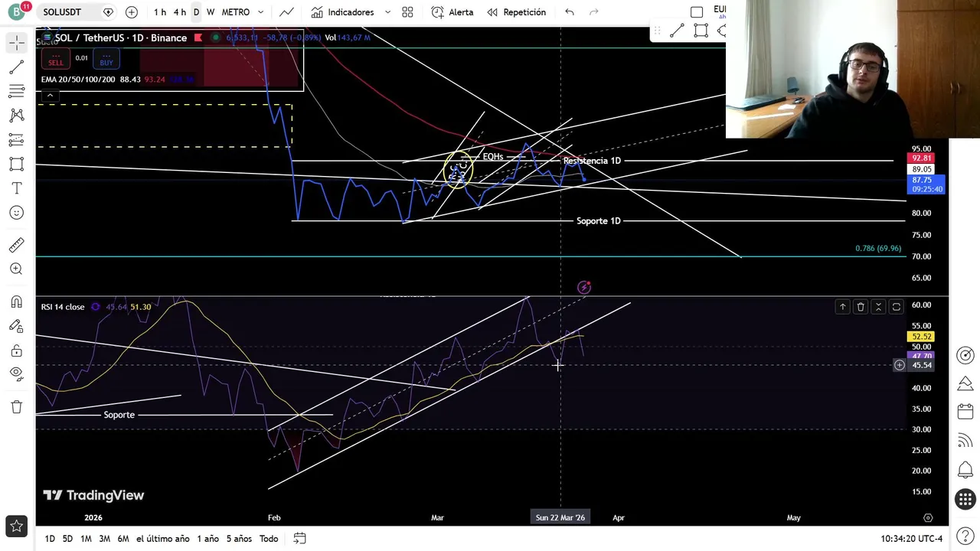Select the crosshair cursor tool
This screenshot has height=551, width=980.
pos(16,43)
